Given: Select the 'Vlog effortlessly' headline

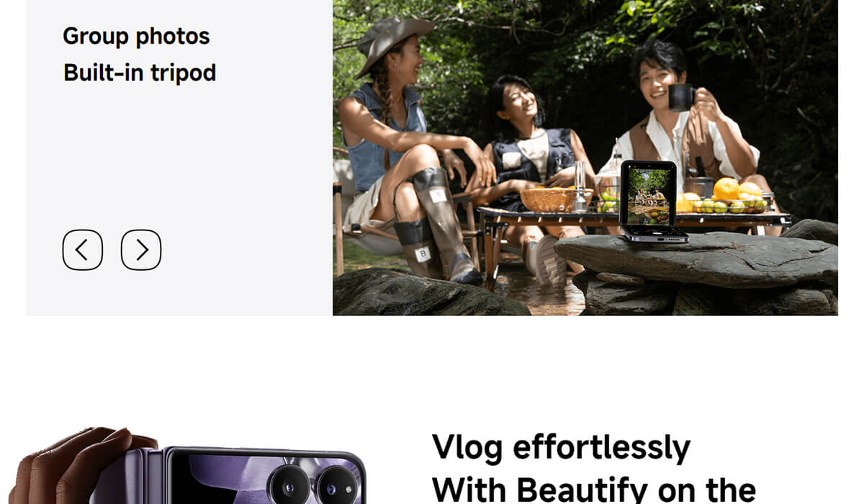Looking at the screenshot, I should pos(561,448).
